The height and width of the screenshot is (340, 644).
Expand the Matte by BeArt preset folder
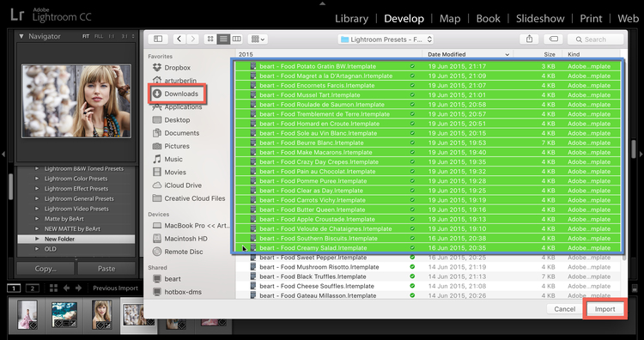[37, 219]
